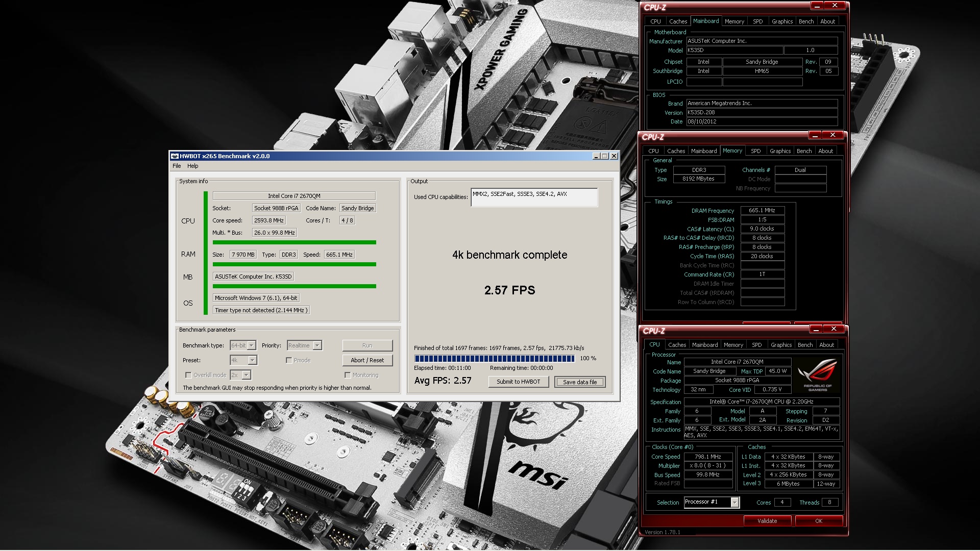Click the RAM Size 7 970 MB value
980x551 pixels.
click(243, 255)
